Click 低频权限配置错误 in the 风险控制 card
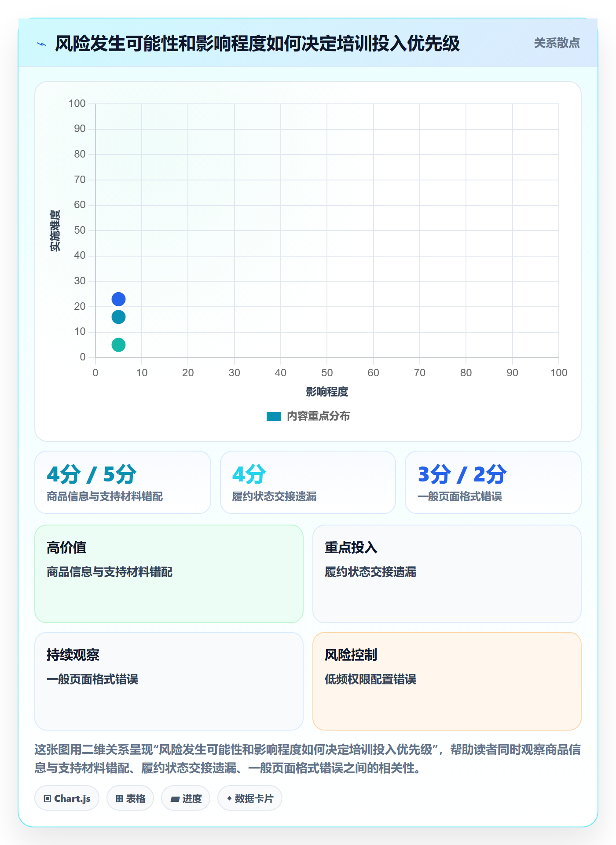Image resolution: width=616 pixels, height=845 pixels. click(370, 680)
